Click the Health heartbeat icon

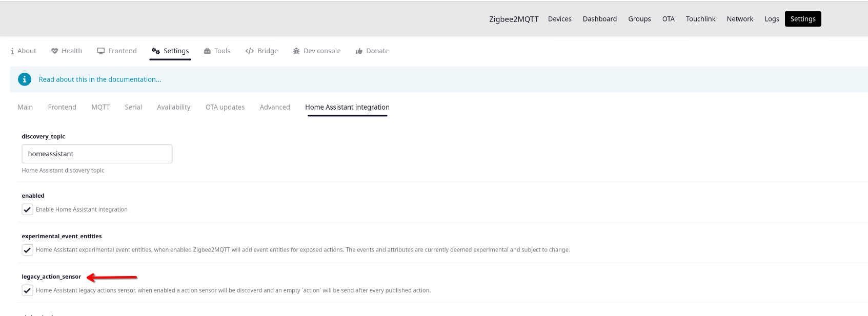(x=54, y=51)
